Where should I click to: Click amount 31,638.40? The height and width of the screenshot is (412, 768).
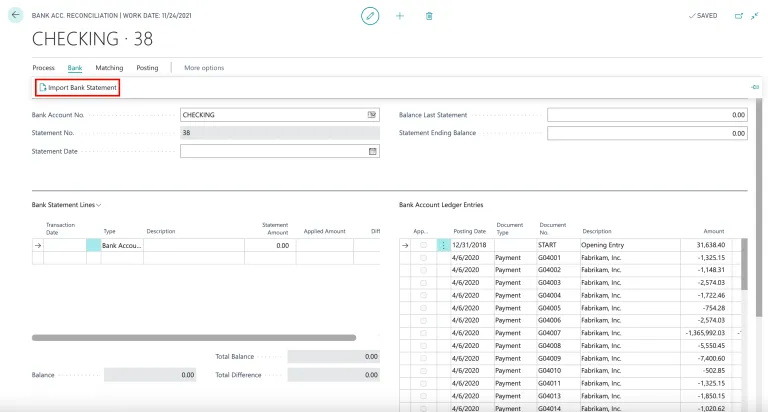(x=711, y=245)
